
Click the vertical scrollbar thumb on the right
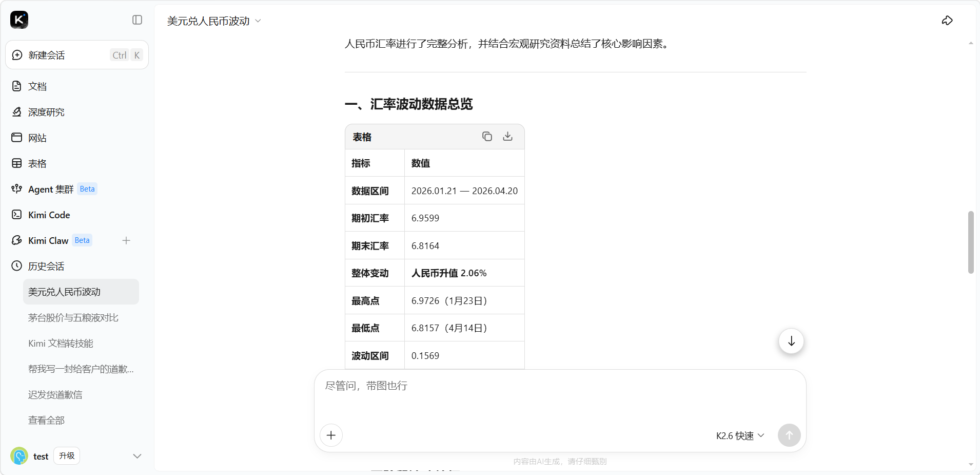pyautogui.click(x=970, y=242)
